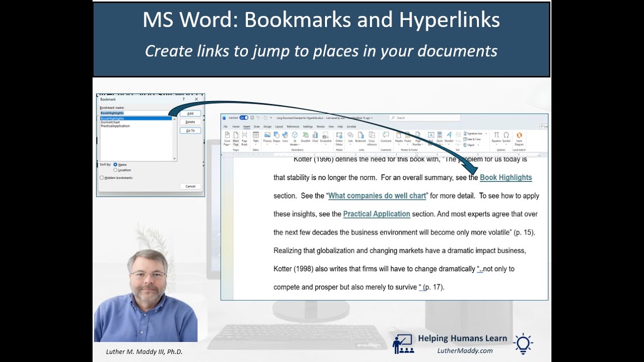This screenshot has width=644, height=362.
Task: Insert a Cover Page from the ribbon
Action: [x=227, y=138]
